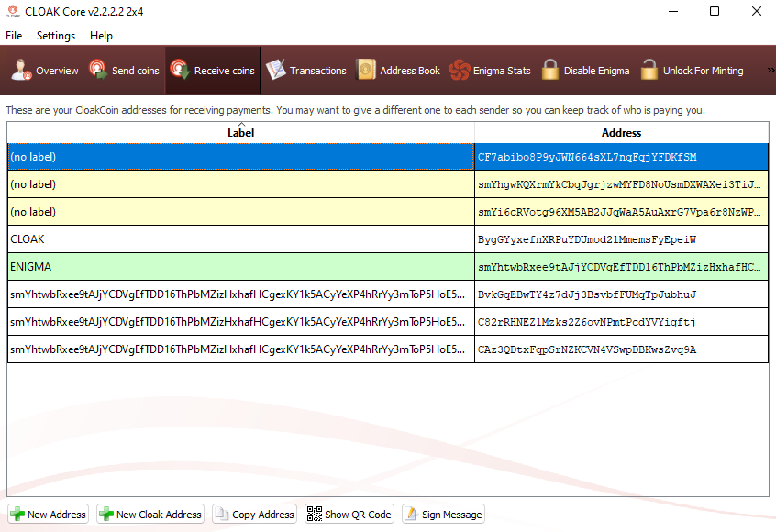Screen dimensions: 776x532
Task: Close the CLOAK Core window
Action: [757, 11]
